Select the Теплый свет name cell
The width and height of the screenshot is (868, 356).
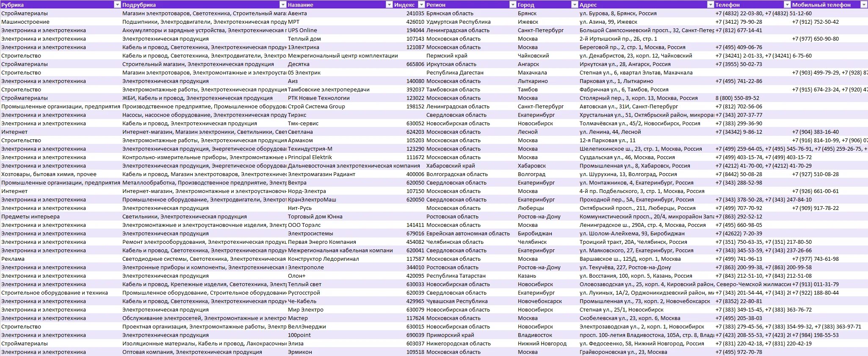pyautogui.click(x=340, y=284)
